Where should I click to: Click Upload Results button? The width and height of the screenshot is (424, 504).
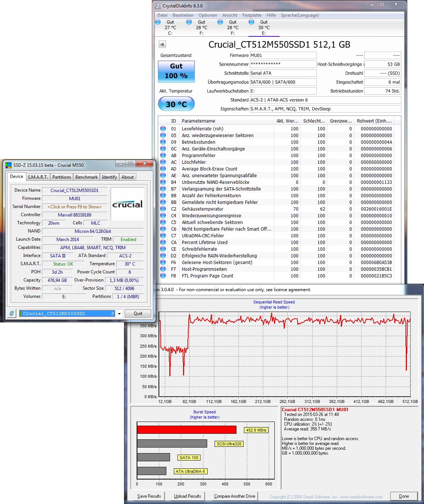click(187, 496)
